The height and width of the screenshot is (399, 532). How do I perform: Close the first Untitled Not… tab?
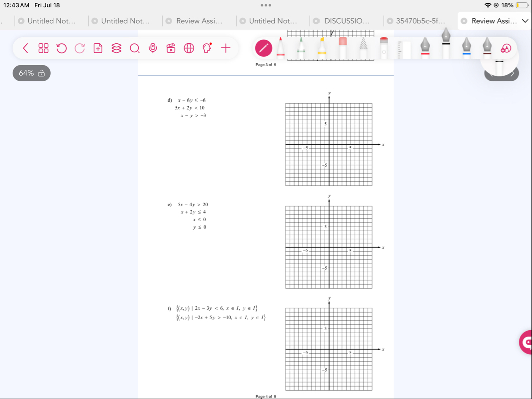click(21, 21)
